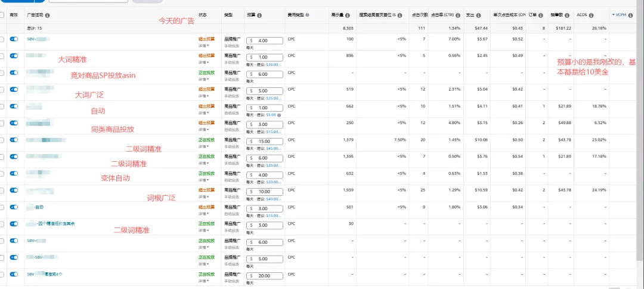
Task: Toggle the switch for the 662 impressions campaign
Action: point(14,106)
